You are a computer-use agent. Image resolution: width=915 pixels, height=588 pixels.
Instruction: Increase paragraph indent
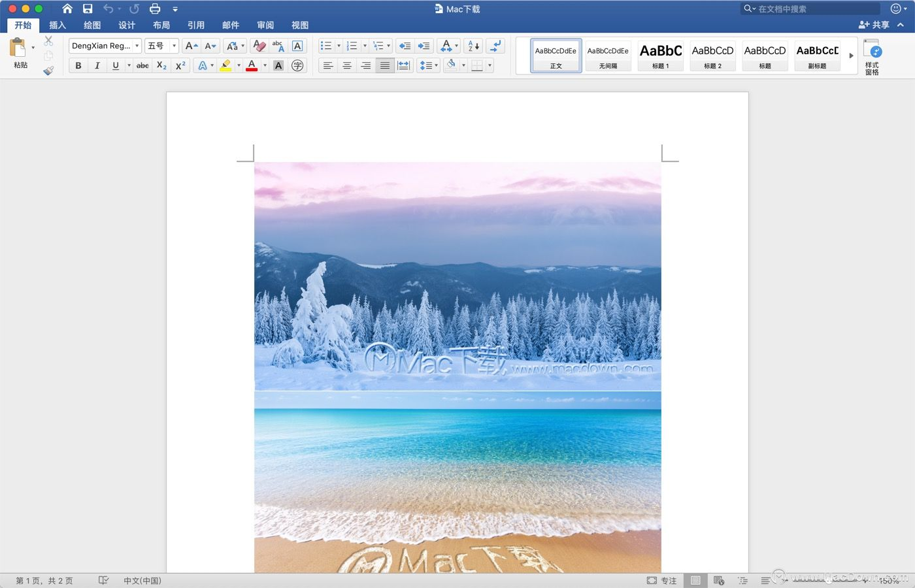424,46
